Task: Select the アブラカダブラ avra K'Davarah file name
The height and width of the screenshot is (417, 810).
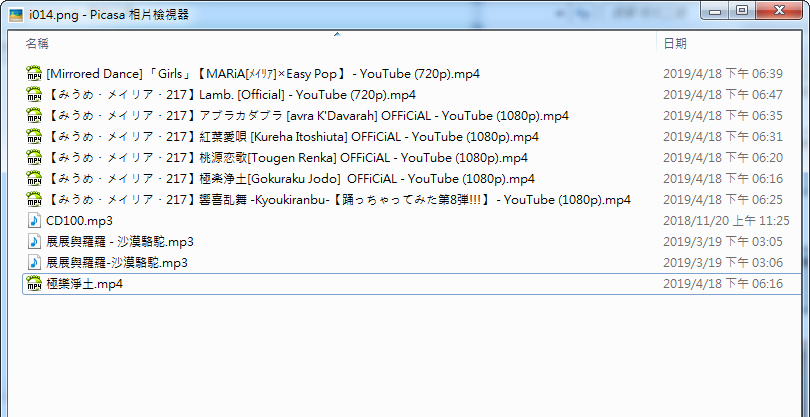Action: click(x=307, y=116)
